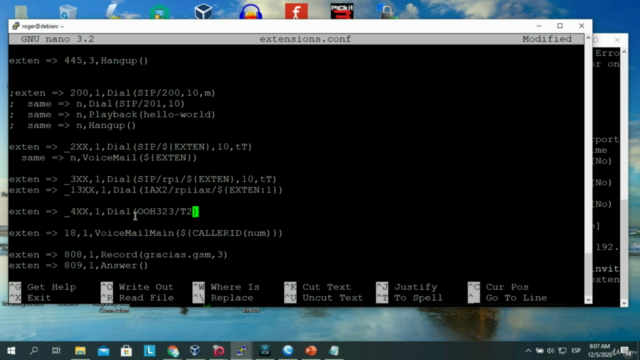Click the ^G Get Help shortcut
The height and width of the screenshot is (360, 640).
click(43, 287)
